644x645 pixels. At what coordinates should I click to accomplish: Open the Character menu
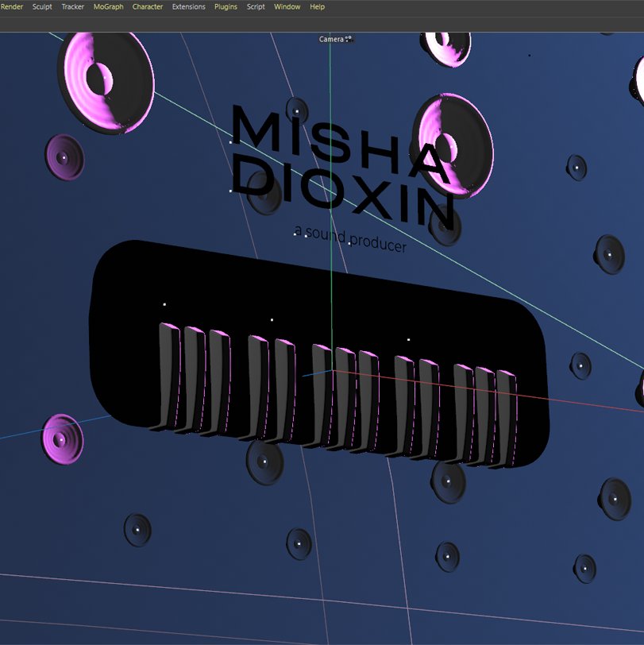click(x=148, y=6)
